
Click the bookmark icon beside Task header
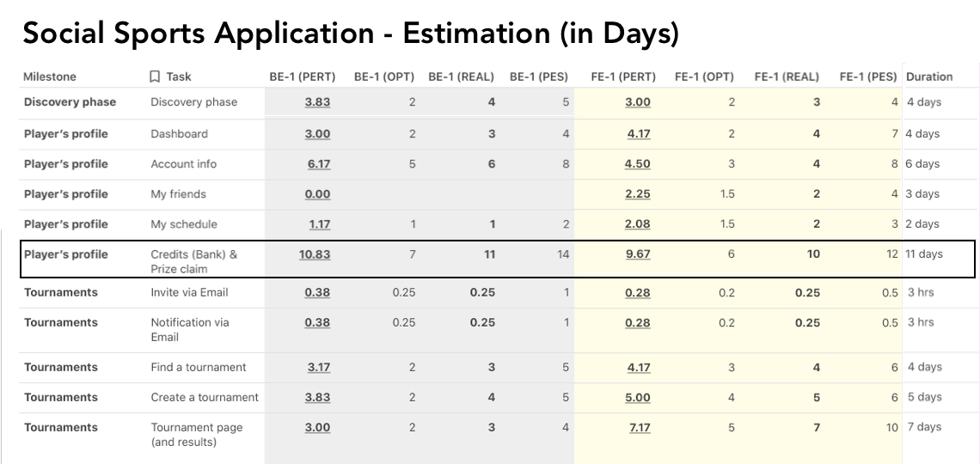[x=155, y=76]
